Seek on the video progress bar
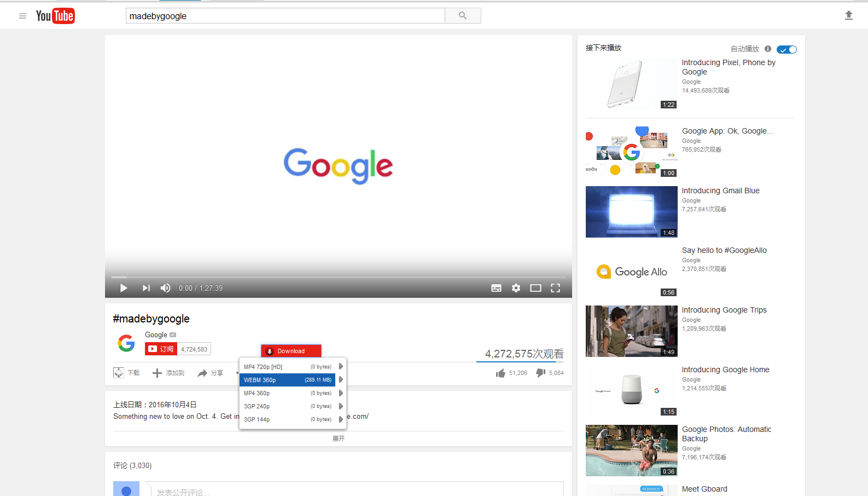 tap(339, 277)
